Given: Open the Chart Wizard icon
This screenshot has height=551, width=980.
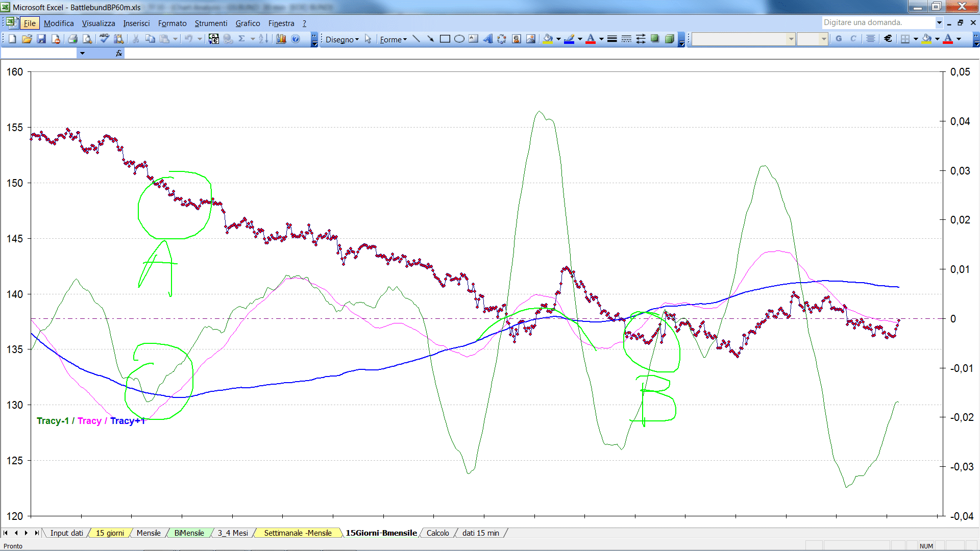Looking at the screenshot, I should pos(281,39).
